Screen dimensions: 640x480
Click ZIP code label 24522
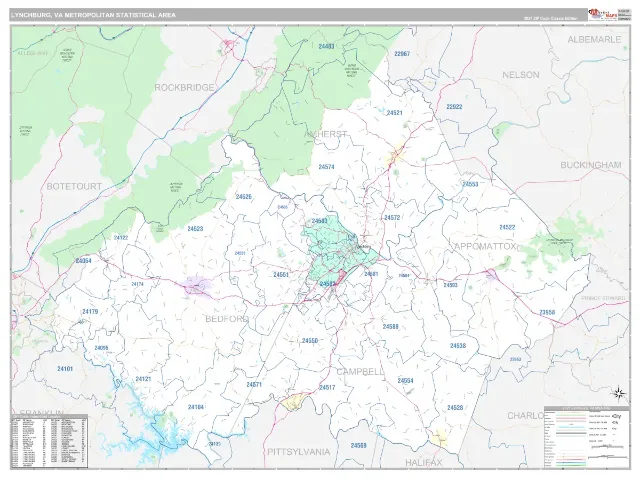[x=507, y=227]
